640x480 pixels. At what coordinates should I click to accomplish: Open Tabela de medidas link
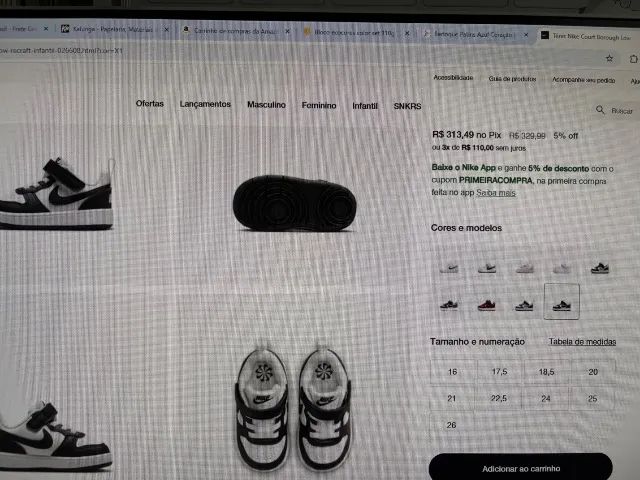click(582, 342)
